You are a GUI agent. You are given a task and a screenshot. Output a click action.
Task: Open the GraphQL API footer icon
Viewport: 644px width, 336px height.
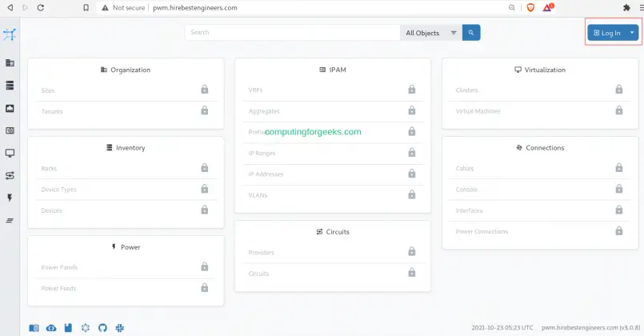tap(86, 328)
